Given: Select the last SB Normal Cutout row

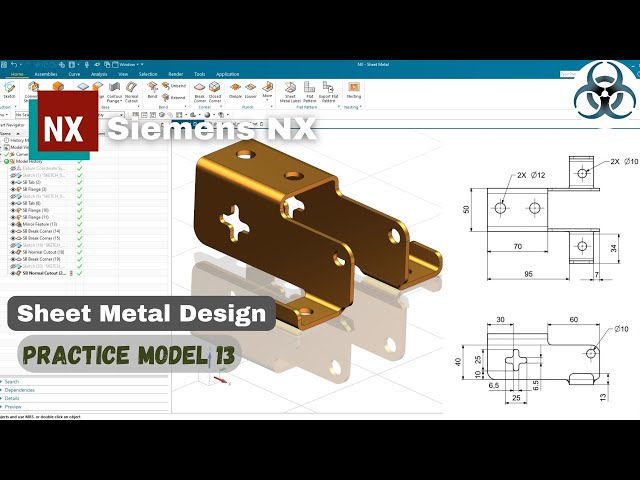Looking at the screenshot, I should point(44,273).
